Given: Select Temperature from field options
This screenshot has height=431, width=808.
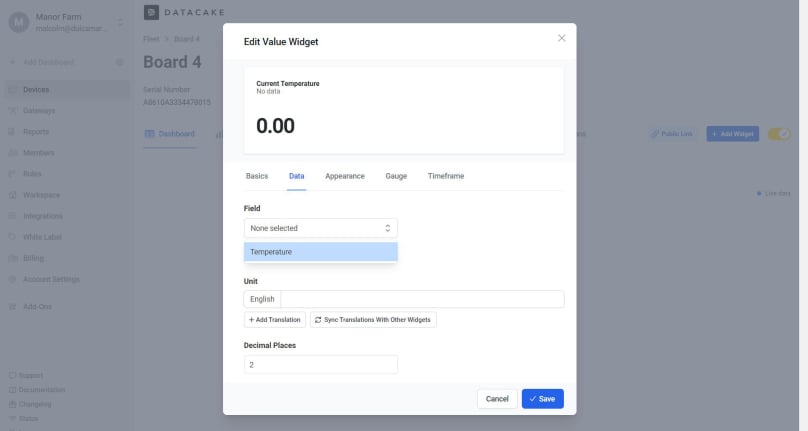Looking at the screenshot, I should tap(320, 252).
